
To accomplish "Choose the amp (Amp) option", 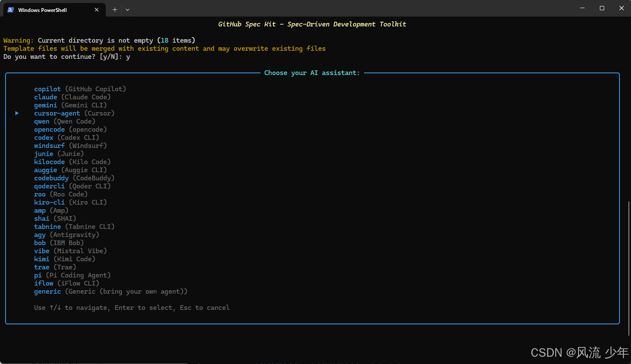I will (x=51, y=211).
